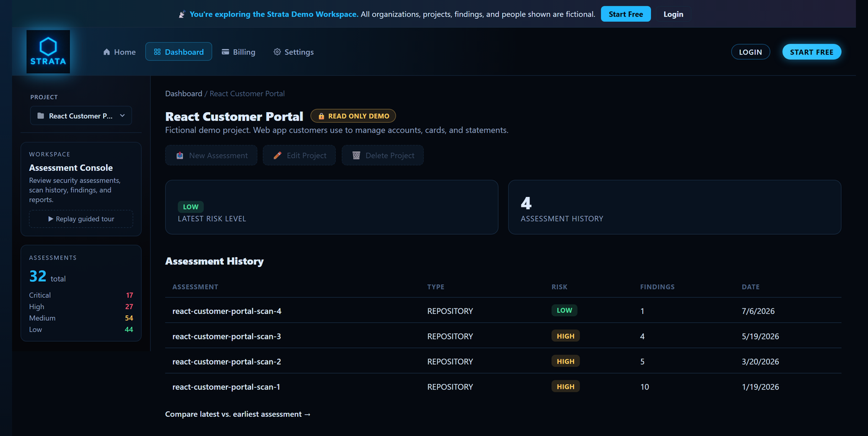
Task: Click the Delete Project button
Action: click(x=383, y=155)
